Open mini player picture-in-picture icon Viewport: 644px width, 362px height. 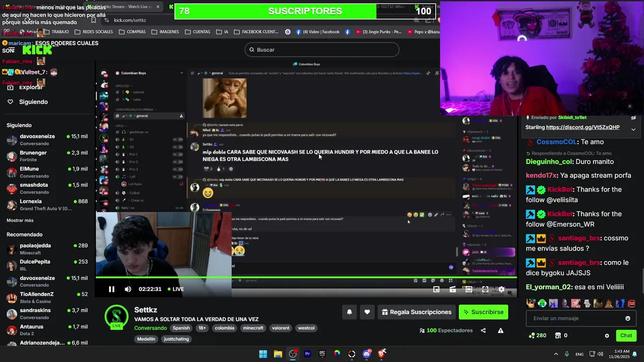coord(437,289)
